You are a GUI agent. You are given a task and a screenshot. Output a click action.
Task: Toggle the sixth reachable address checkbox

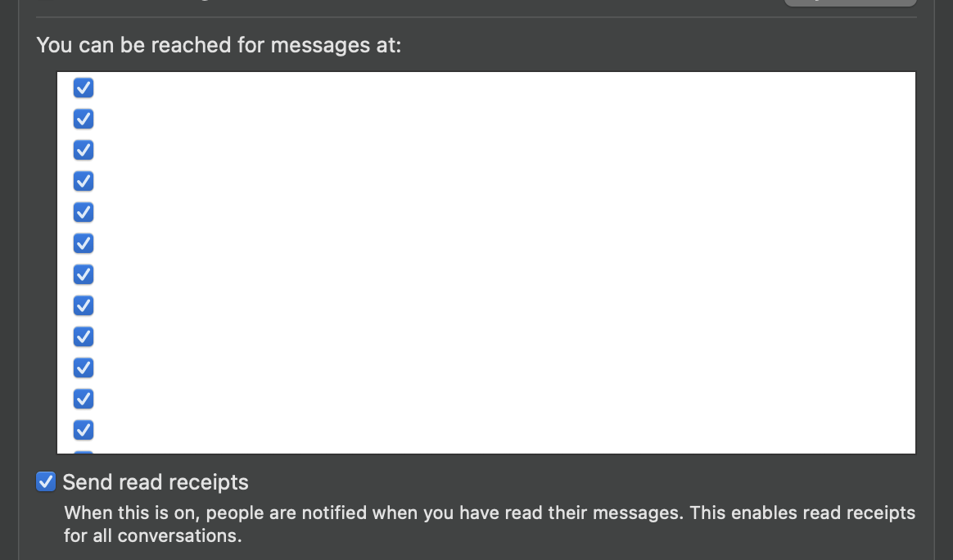coord(83,243)
